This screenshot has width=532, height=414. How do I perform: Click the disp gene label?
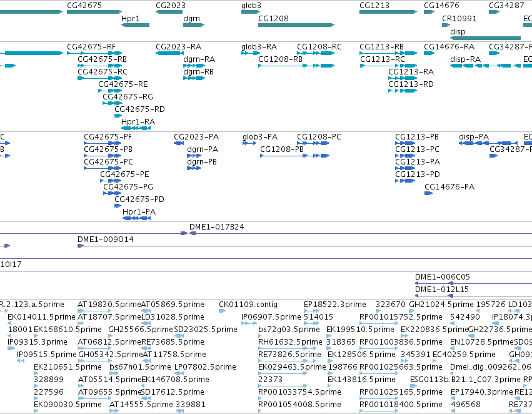[x=458, y=31]
